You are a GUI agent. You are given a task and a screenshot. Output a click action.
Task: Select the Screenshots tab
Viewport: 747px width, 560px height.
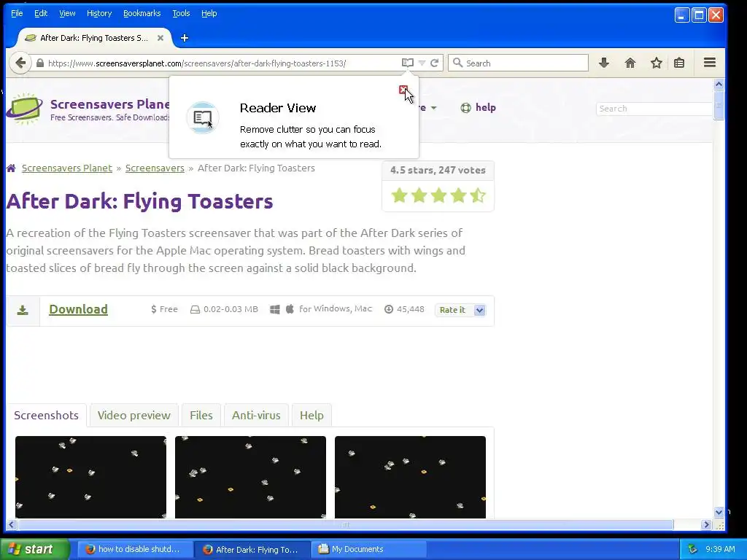46,415
